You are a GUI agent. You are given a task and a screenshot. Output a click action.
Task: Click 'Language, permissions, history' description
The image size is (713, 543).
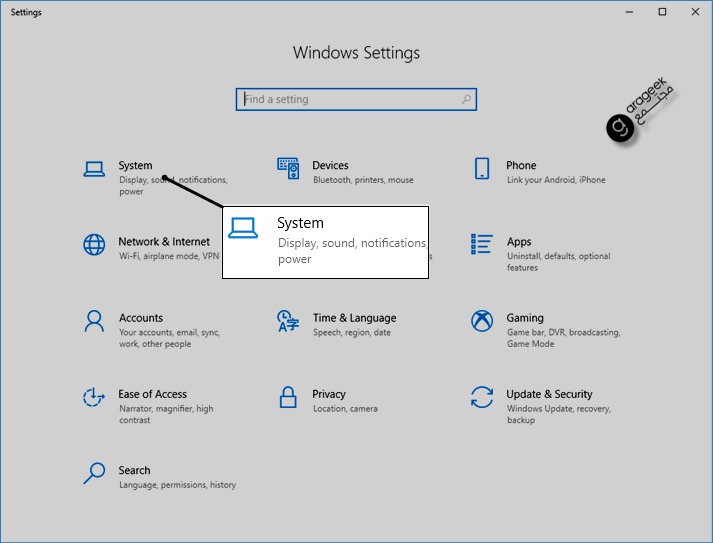177,485
